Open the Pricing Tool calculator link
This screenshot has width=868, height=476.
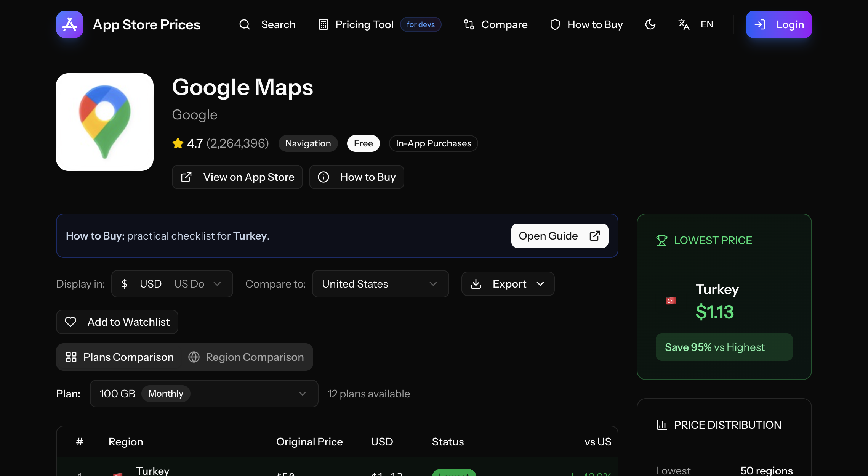[356, 24]
